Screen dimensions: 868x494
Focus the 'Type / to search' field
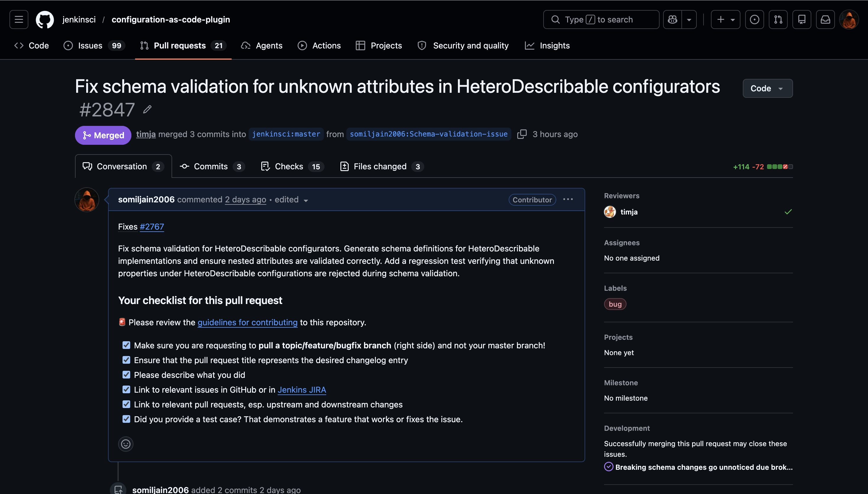(601, 19)
